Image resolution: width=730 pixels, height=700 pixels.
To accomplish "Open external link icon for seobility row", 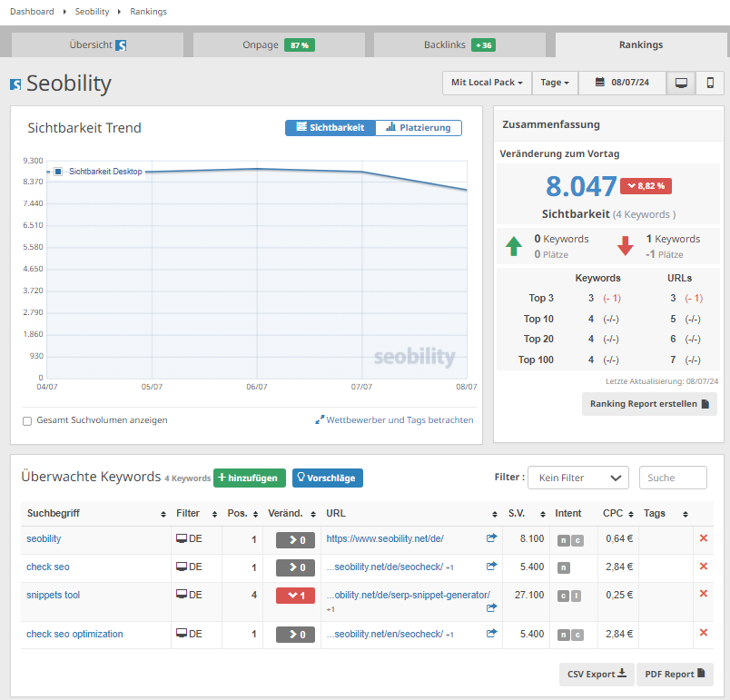I will point(491,538).
